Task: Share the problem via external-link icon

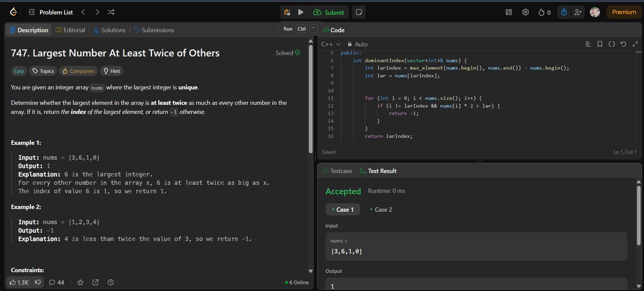Action: [x=96, y=282]
